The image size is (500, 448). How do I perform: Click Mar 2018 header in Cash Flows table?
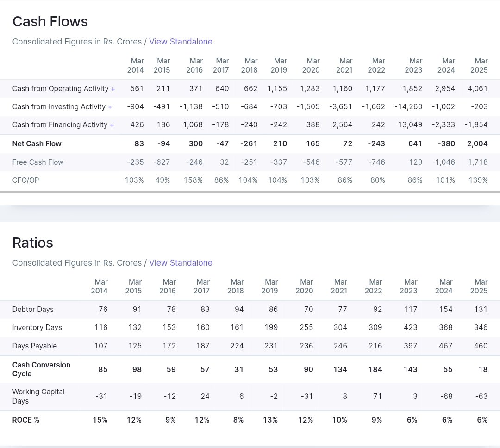250,65
